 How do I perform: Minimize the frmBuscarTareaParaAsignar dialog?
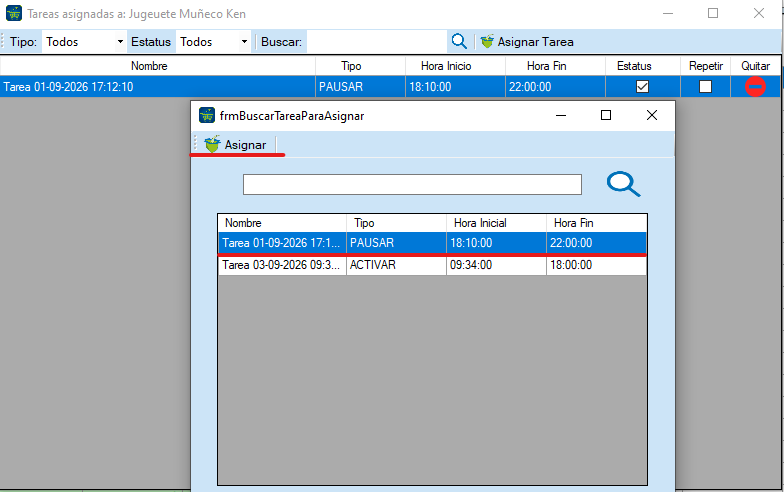pos(561,116)
